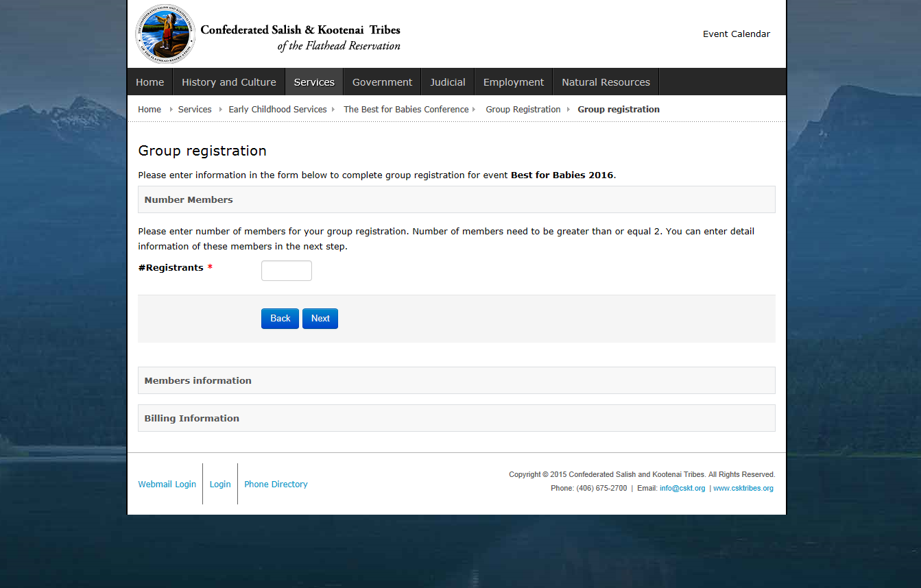Image resolution: width=921 pixels, height=588 pixels.
Task: Focus the #Registrants input field
Action: pyautogui.click(x=286, y=271)
